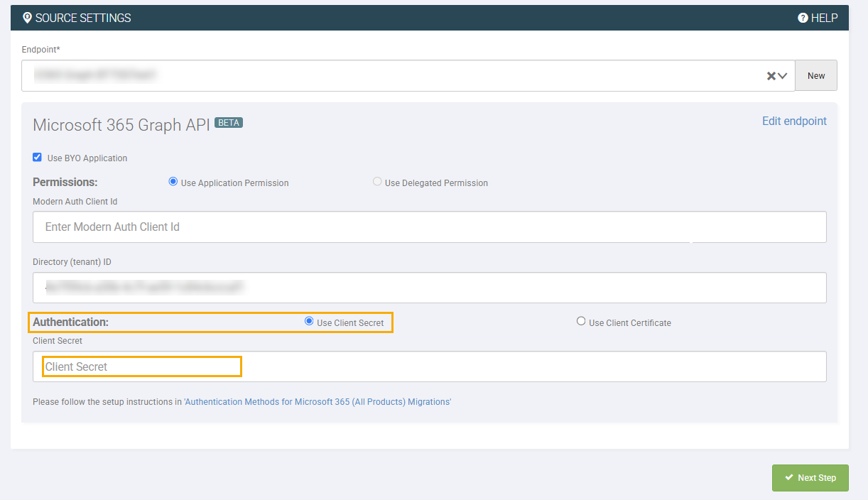Expand the Endpoint dropdown chevron

click(x=783, y=76)
